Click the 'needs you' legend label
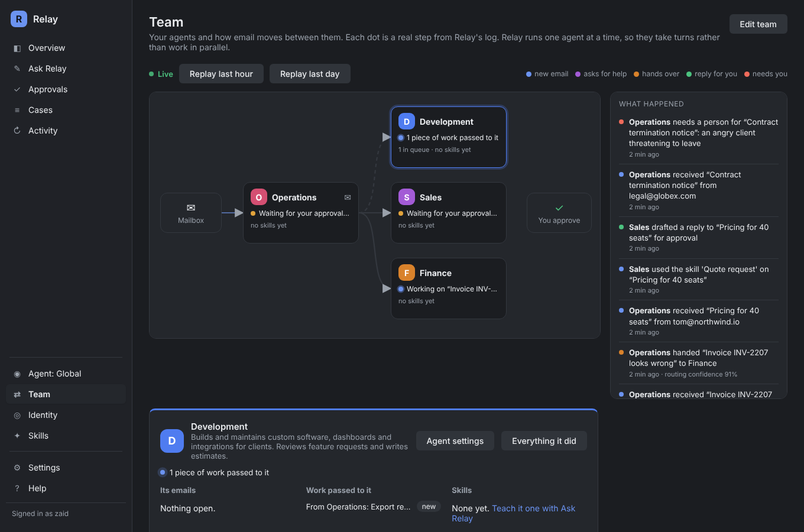The image size is (804, 532). (x=770, y=74)
